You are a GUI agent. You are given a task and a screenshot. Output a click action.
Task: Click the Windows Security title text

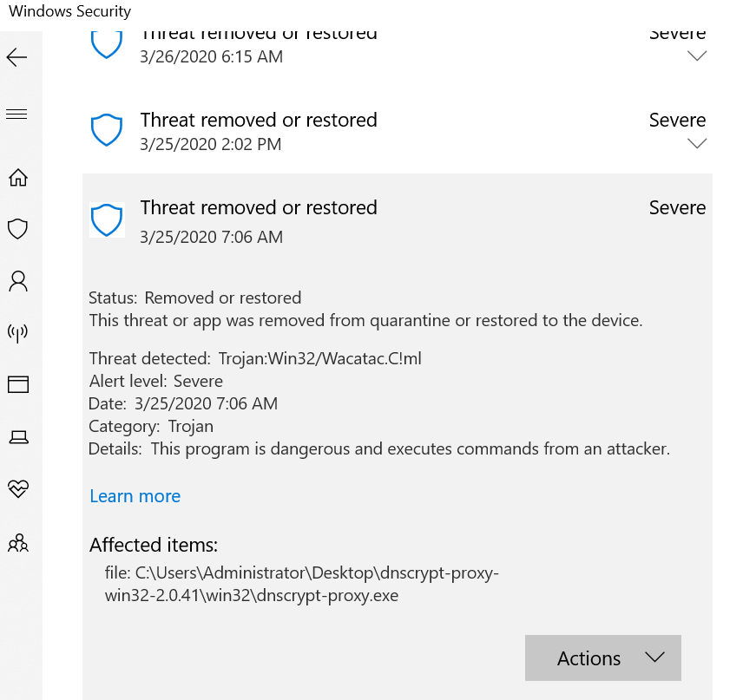(69, 11)
